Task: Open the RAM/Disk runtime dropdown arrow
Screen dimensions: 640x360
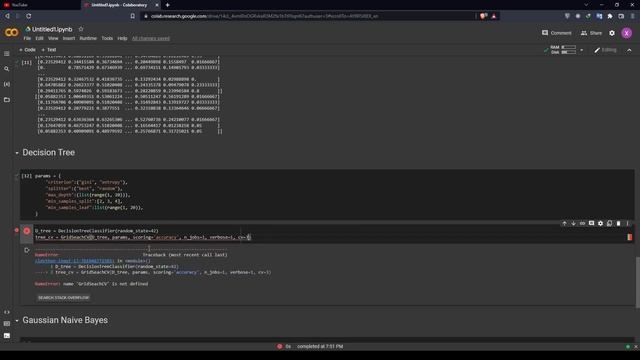Action: (x=582, y=50)
